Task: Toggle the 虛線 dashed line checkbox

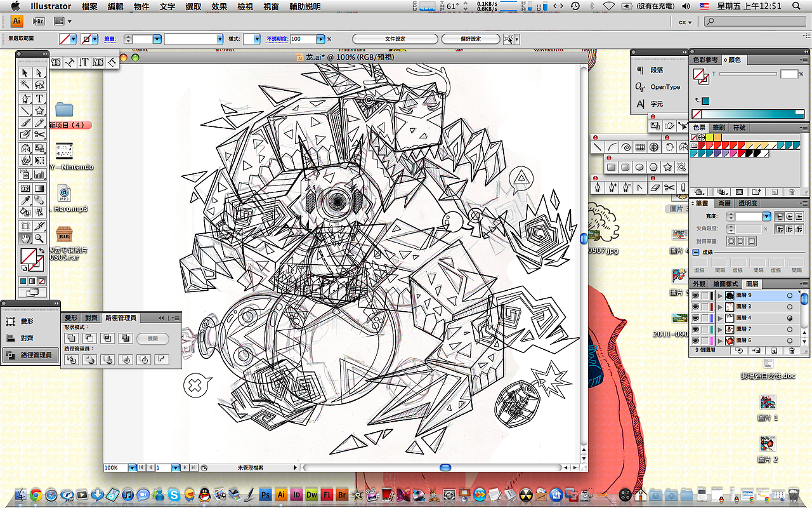Action: pos(696,252)
